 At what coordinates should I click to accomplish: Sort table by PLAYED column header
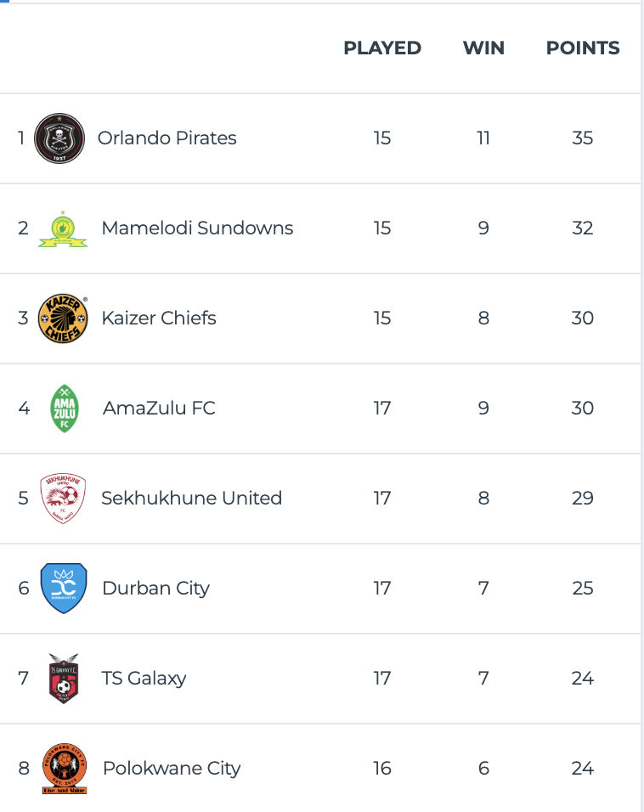(x=382, y=48)
